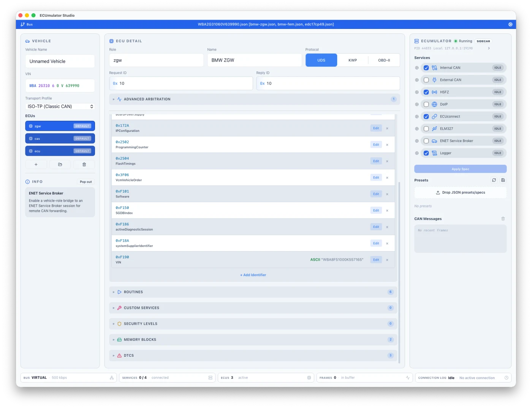Select the HSFZ radio-wave service icon

434,92
